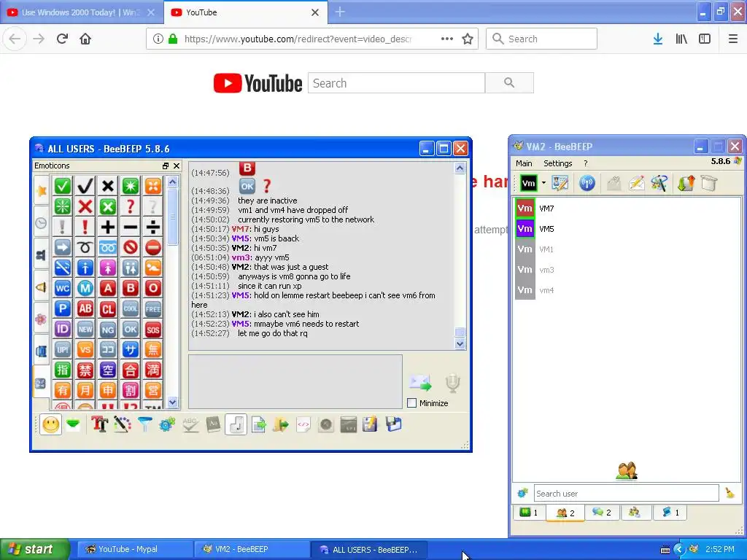Select the star favorites emoticon category tab
Screen dimensions: 747x560
(42, 191)
